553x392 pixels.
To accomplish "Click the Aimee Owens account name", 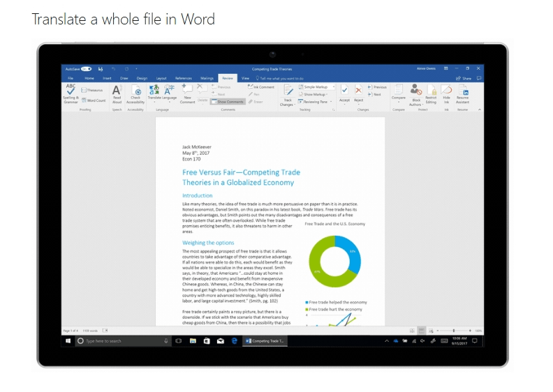I will click(426, 68).
